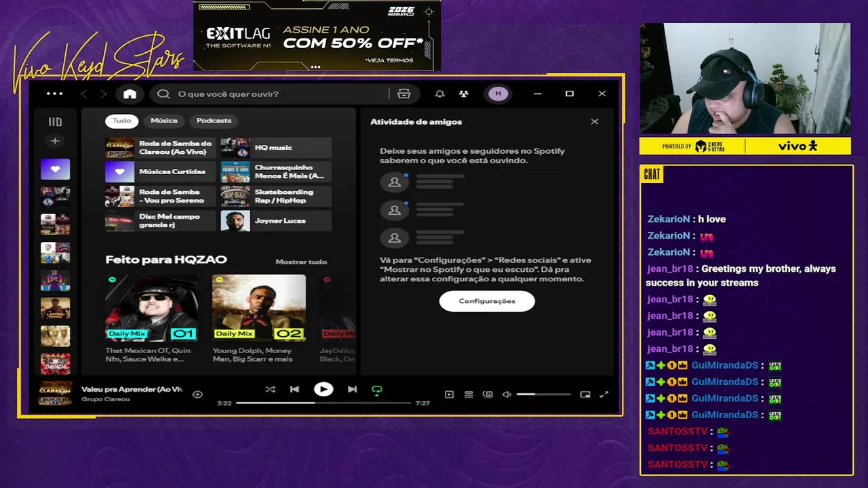Click 'Mostrar tudo' link

[301, 262]
